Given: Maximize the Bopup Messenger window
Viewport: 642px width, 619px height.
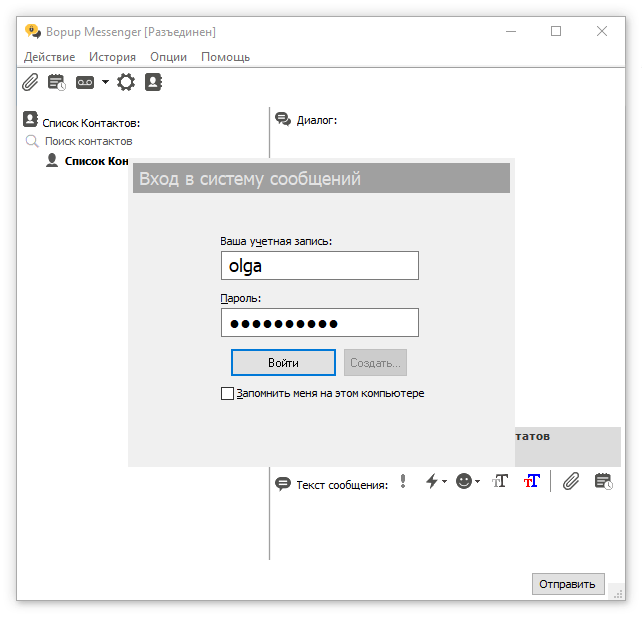Looking at the screenshot, I should click(x=556, y=32).
